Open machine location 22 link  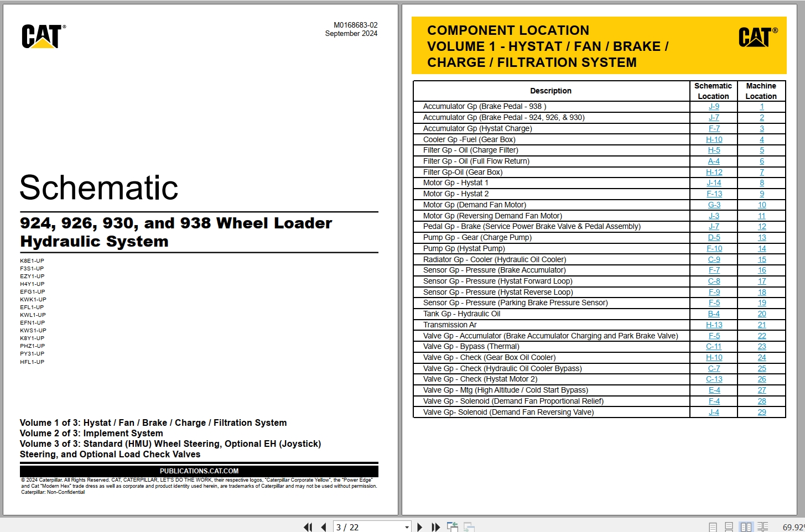pos(762,336)
